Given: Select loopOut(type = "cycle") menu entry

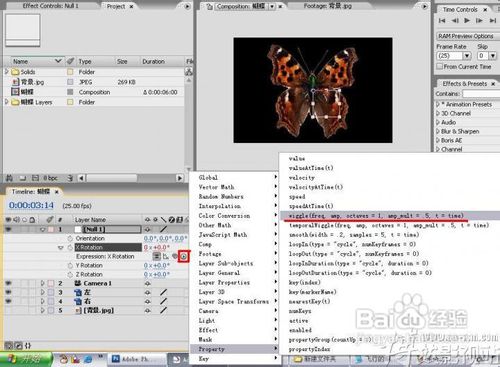Looking at the screenshot, I should 354,254.
